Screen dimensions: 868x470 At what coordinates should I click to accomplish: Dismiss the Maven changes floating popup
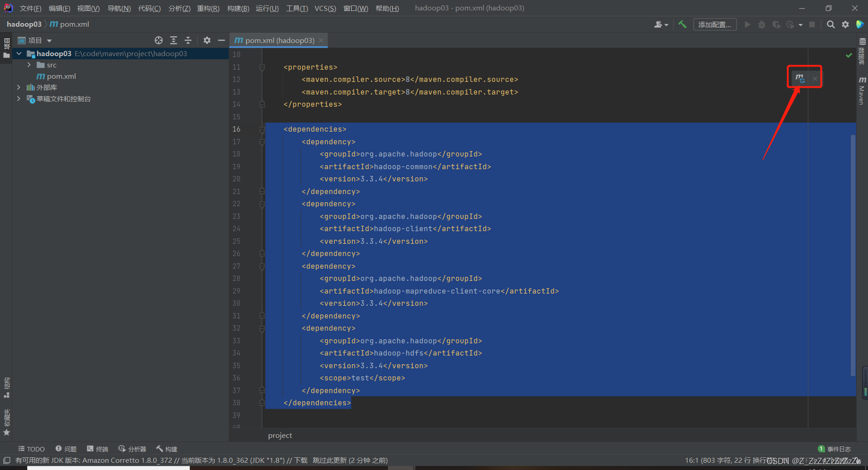tap(815, 79)
